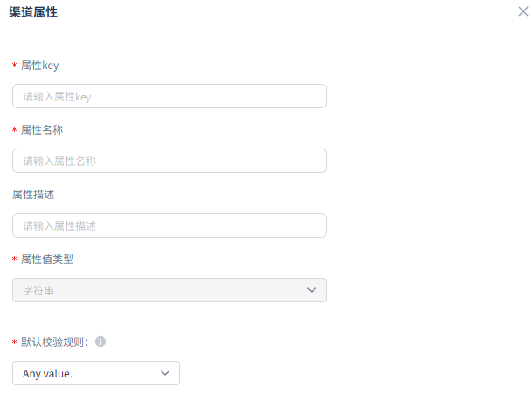Click the chevron arrow in 属性值类型 dropdown

[x=312, y=290]
